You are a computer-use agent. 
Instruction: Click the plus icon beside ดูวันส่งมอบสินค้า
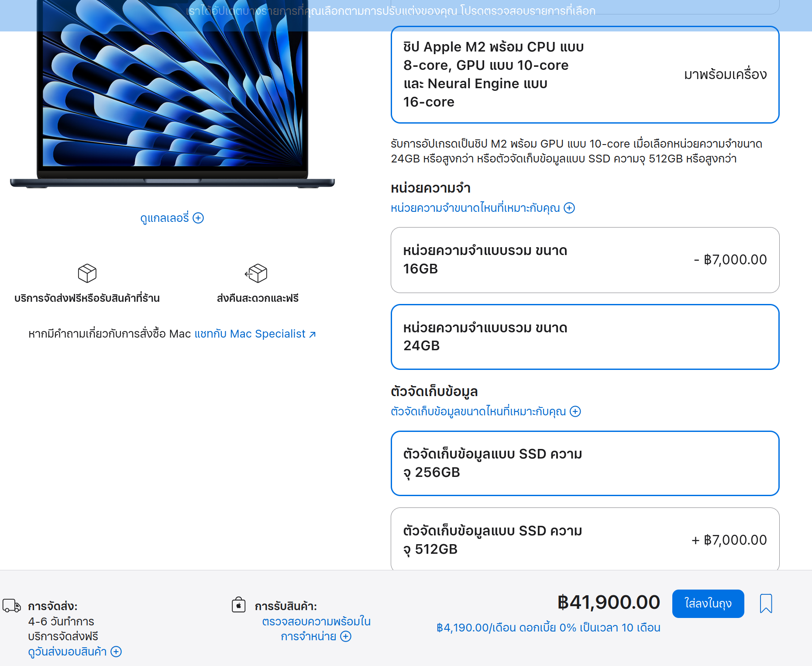(116, 652)
